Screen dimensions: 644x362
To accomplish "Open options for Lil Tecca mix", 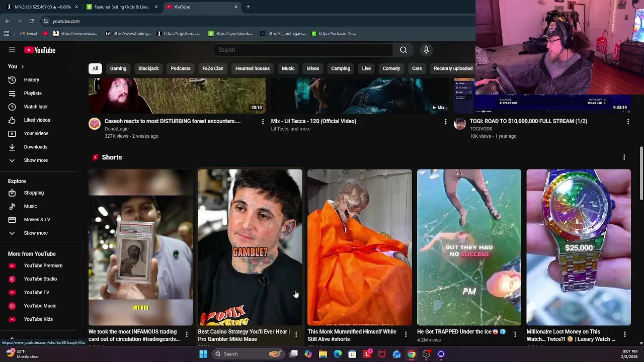I will point(445,122).
